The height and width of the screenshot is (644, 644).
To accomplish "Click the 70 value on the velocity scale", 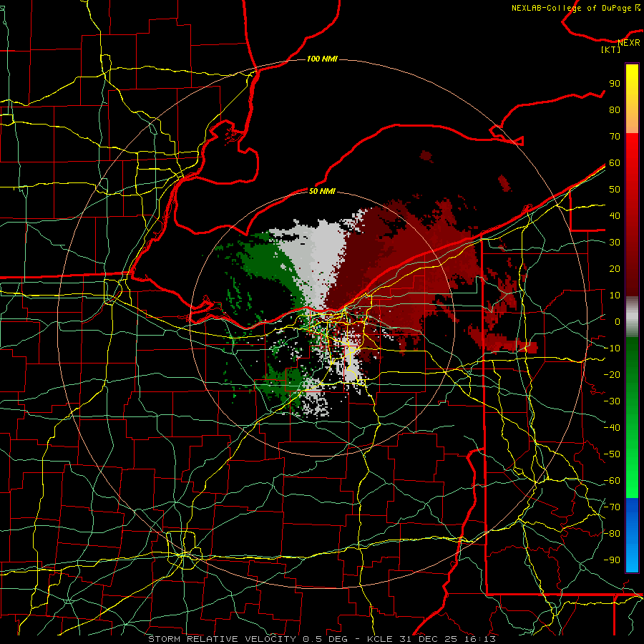I will tap(615, 137).
